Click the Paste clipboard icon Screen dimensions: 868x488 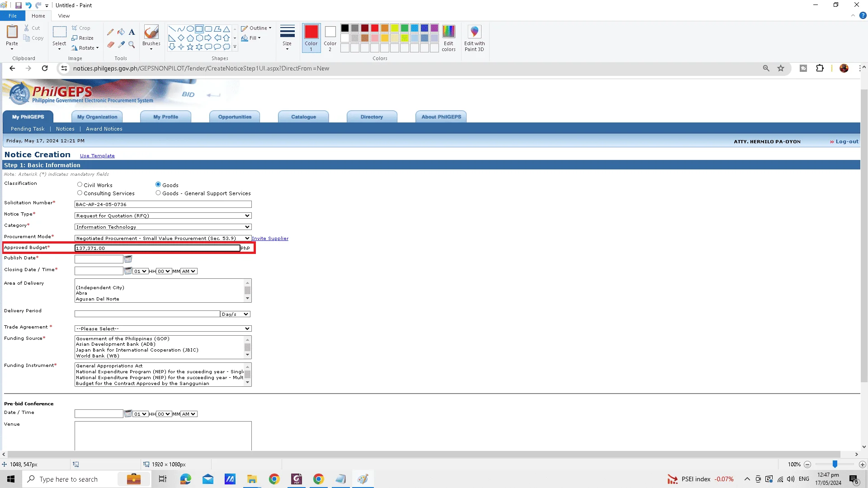pyautogui.click(x=12, y=32)
